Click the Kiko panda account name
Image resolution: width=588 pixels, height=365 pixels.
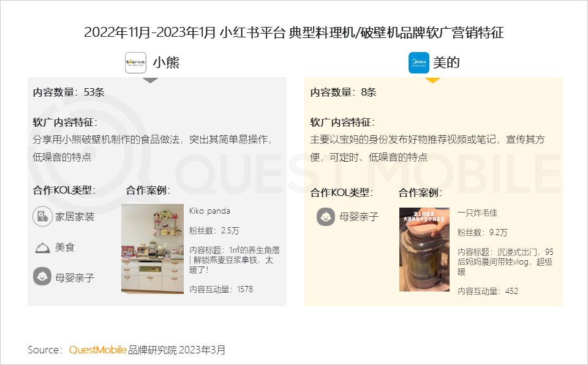click(x=209, y=211)
